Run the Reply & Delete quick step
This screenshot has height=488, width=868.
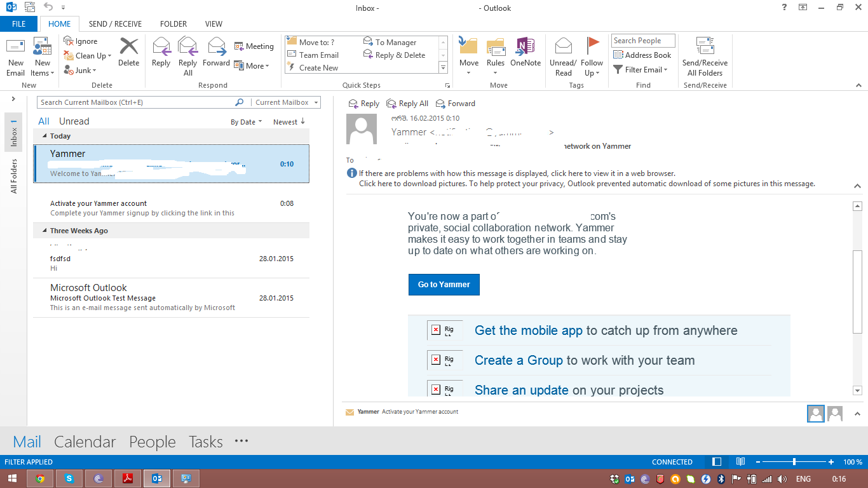395,55
